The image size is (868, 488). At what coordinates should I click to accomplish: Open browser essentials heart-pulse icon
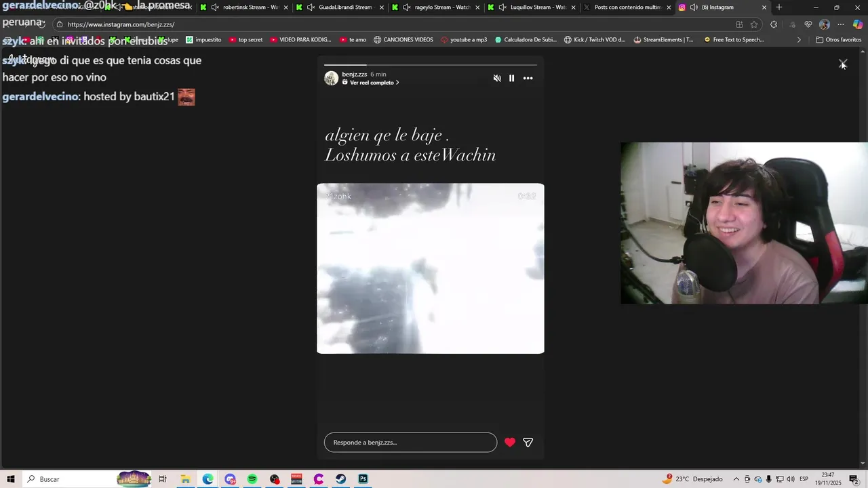[808, 24]
